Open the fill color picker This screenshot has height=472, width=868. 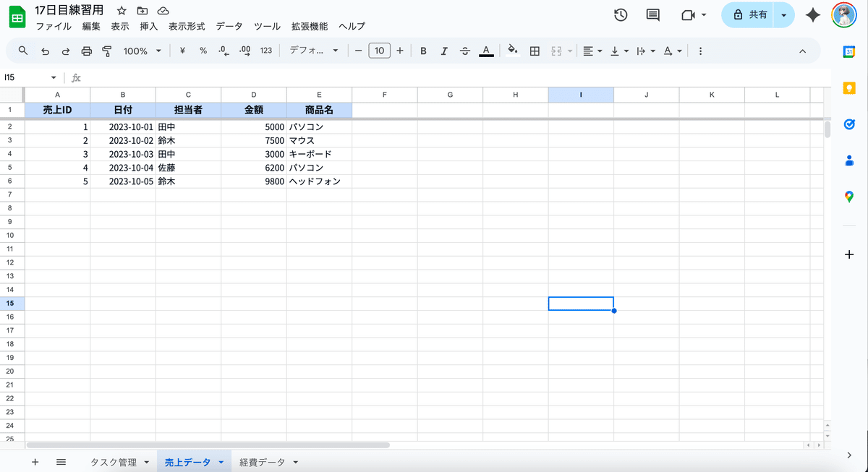point(512,51)
